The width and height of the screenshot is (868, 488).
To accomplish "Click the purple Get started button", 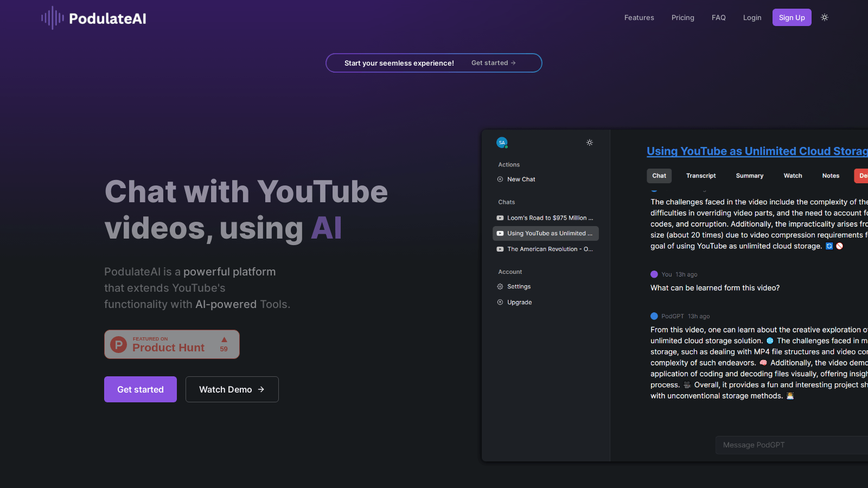I will pyautogui.click(x=141, y=389).
